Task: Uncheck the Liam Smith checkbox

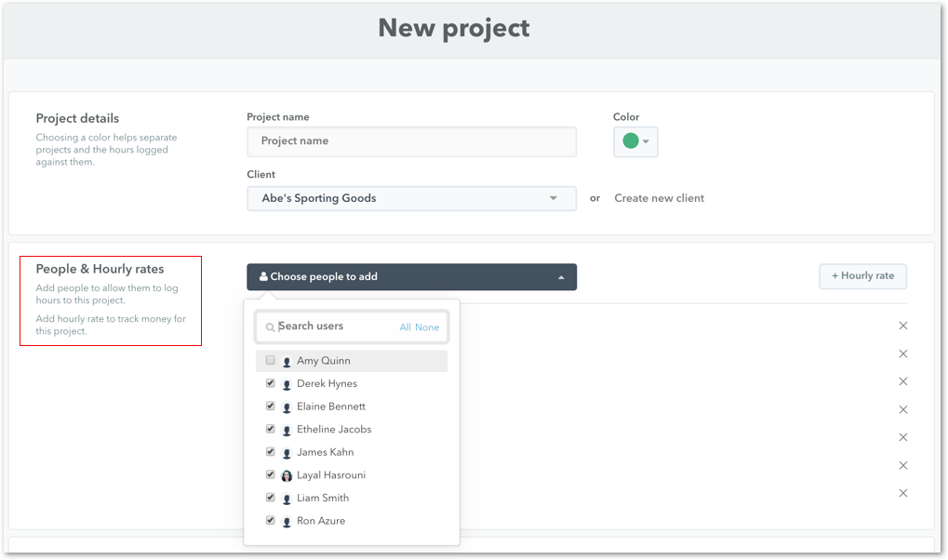Action: (271, 498)
